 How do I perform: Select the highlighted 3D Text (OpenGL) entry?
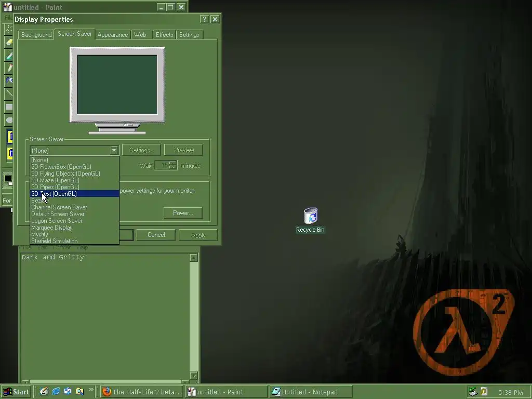75,194
